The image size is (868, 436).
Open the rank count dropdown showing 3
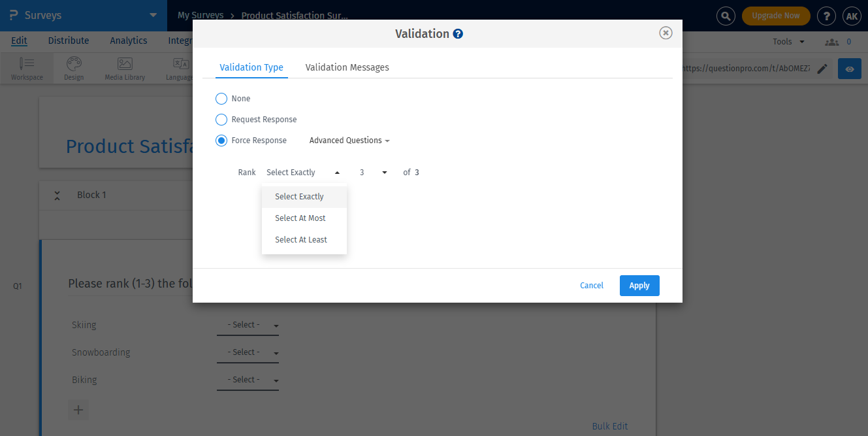(x=371, y=172)
